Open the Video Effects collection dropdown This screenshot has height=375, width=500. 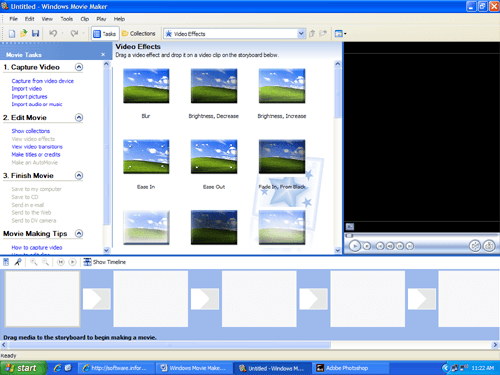[x=301, y=34]
